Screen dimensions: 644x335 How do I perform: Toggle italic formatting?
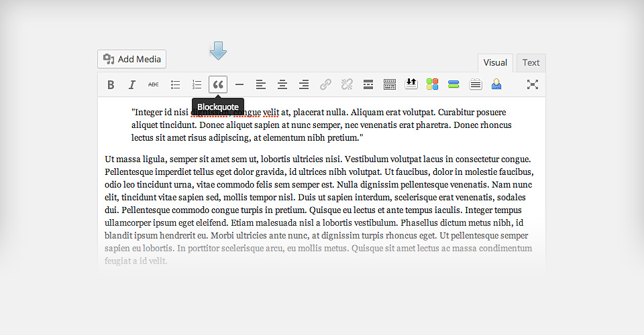tap(132, 85)
